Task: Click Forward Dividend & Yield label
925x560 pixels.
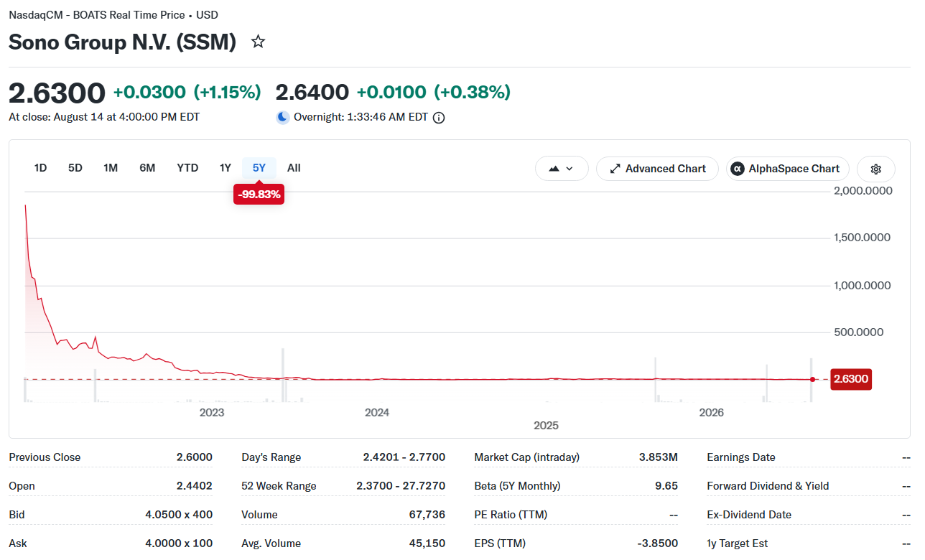Action: [768, 486]
